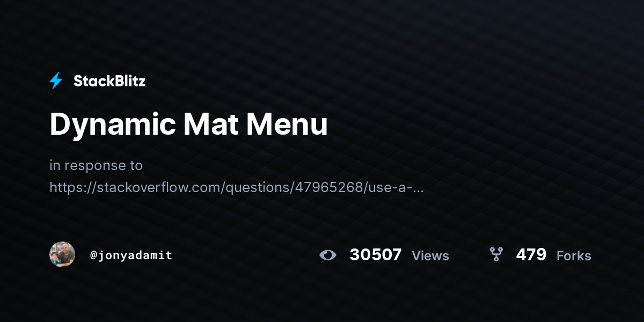Click the eye icon beside 30507
This screenshot has height=322, width=644.
pyautogui.click(x=327, y=255)
